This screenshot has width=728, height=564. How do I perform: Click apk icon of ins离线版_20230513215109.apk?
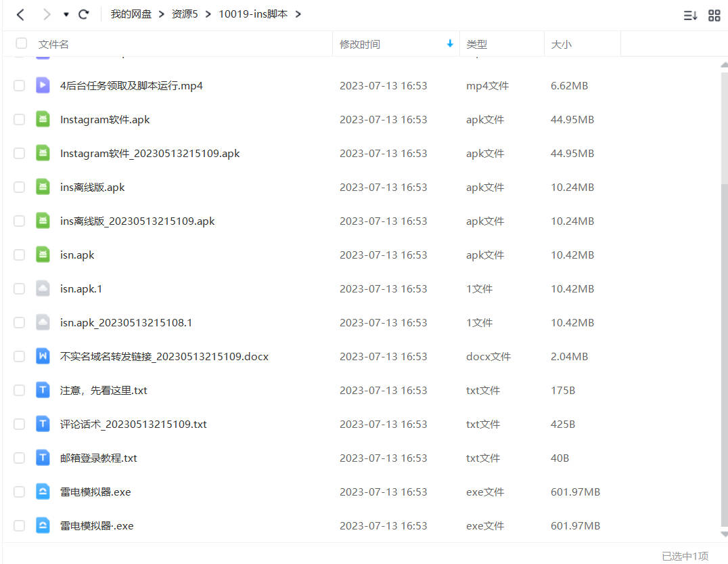(43, 221)
